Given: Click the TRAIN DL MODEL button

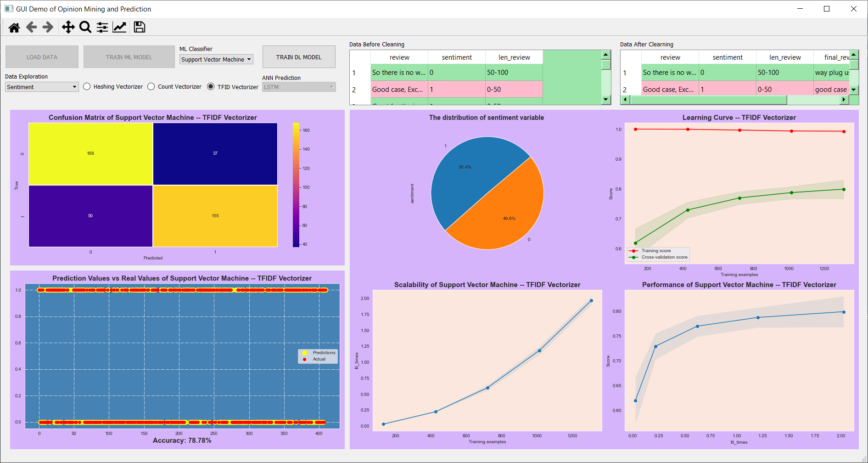Looking at the screenshot, I should 299,57.
